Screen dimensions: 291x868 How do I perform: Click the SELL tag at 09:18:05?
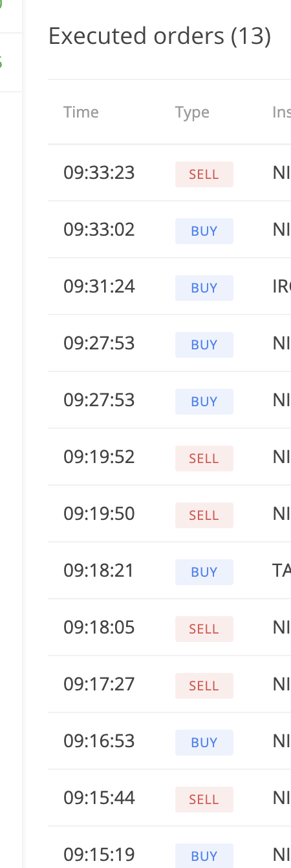point(204,629)
